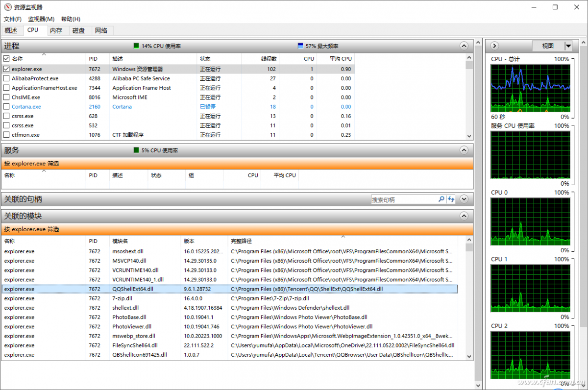
Task: Click the magnifier icon in handle search box
Action: [441, 199]
